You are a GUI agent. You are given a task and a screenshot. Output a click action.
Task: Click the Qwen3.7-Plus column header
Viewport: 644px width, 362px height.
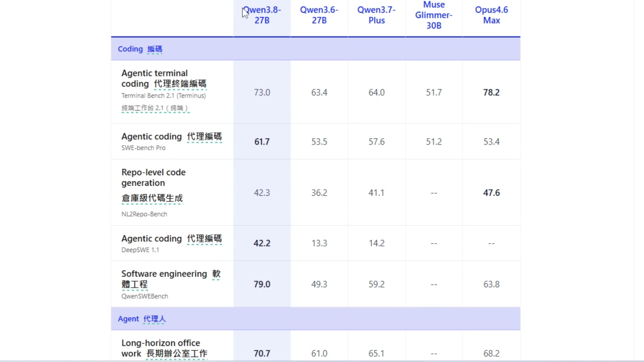pos(376,15)
